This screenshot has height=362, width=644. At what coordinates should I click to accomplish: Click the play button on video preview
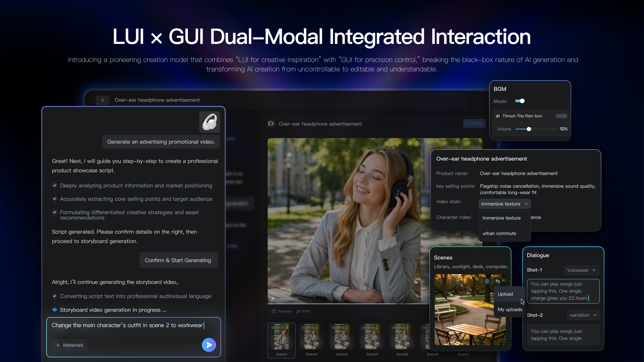pos(273,298)
